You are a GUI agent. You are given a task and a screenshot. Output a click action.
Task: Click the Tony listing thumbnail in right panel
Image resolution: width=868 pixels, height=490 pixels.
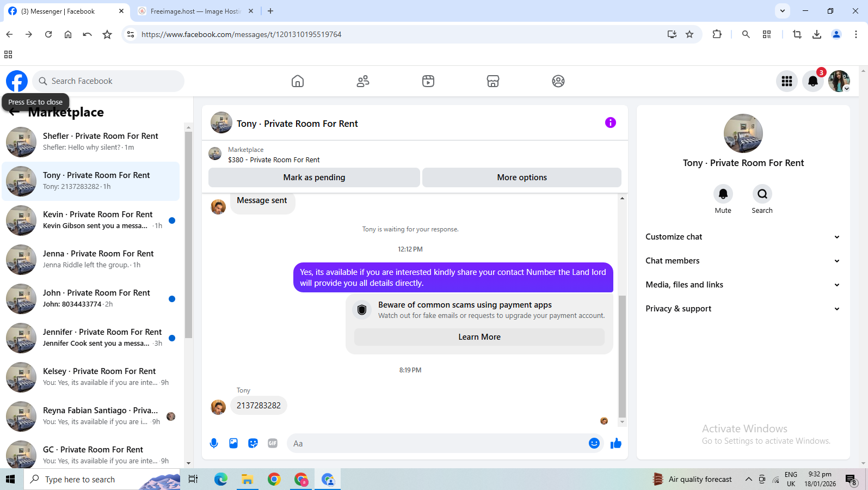(x=743, y=133)
